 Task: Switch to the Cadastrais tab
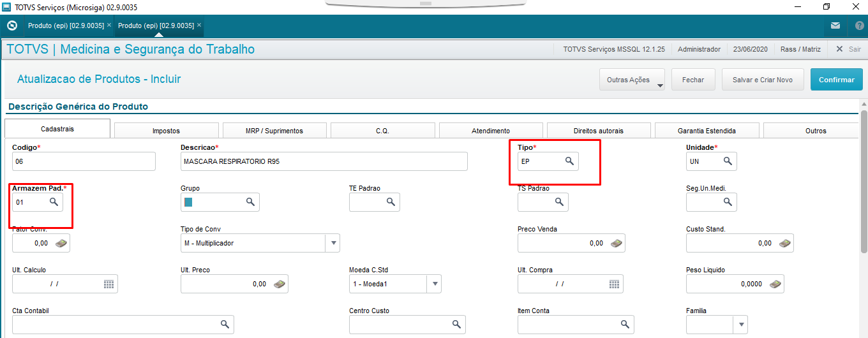tap(57, 129)
